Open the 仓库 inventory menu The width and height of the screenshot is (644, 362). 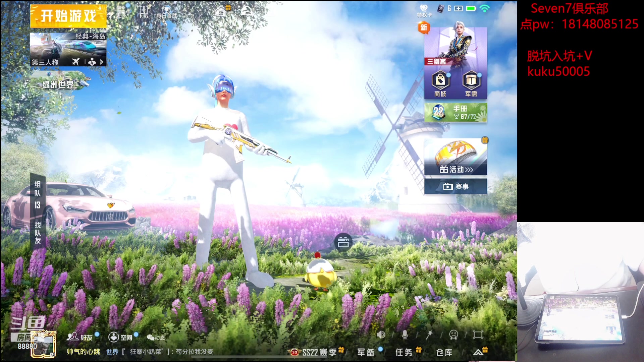click(x=444, y=352)
